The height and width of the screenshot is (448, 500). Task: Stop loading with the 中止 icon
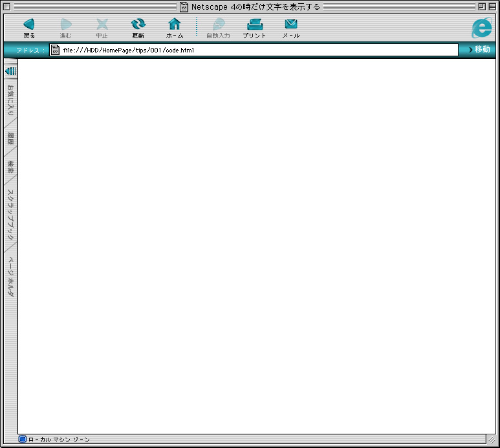coord(102,24)
